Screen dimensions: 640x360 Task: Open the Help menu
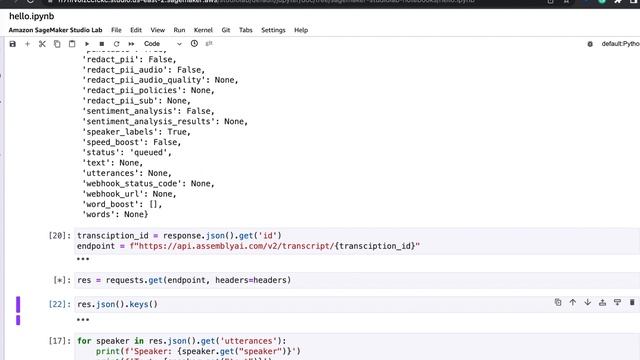pos(301,30)
